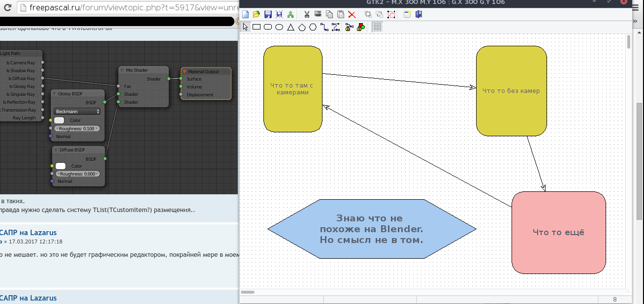Select the Rectangle shape tool
This screenshot has width=644, height=304.
pyautogui.click(x=257, y=27)
